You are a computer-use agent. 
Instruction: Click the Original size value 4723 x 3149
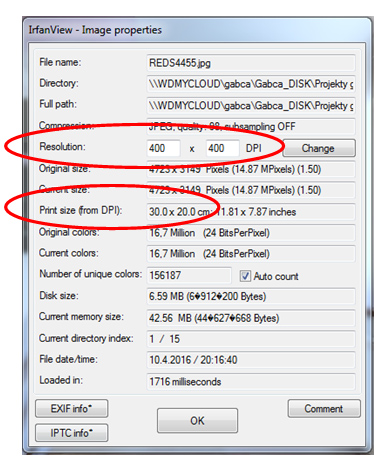(x=251, y=169)
